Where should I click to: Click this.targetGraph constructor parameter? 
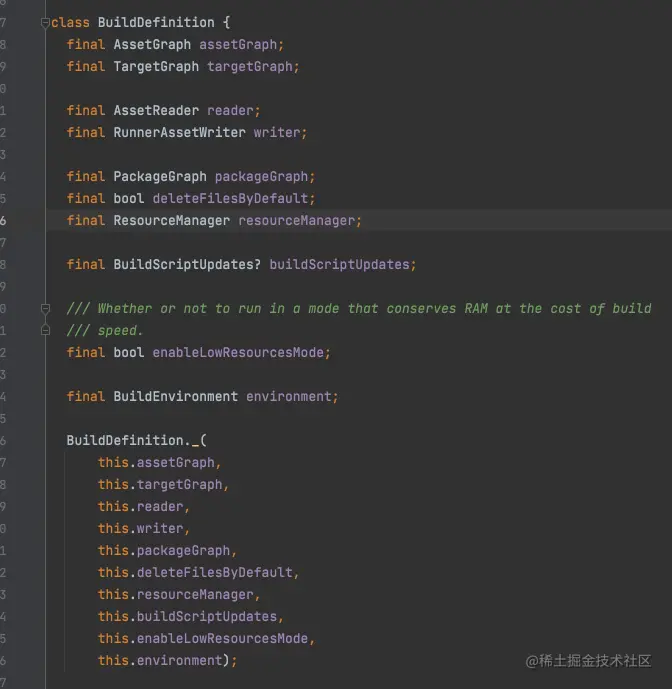point(163,484)
